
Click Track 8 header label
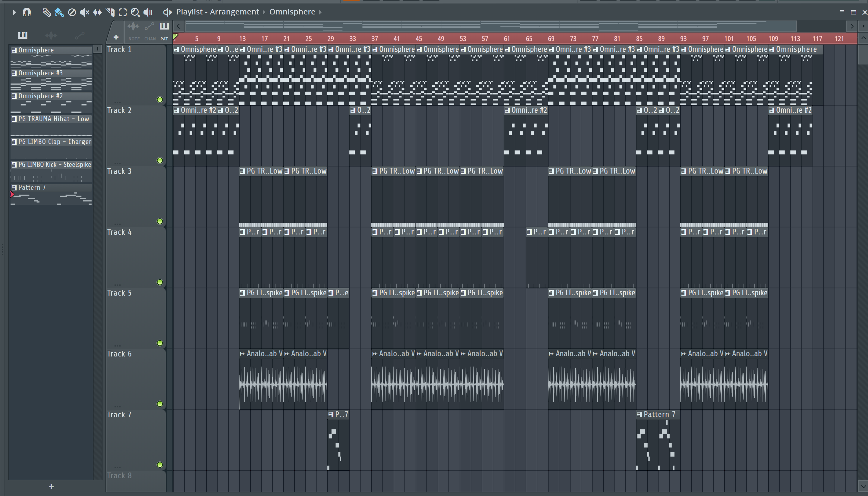click(x=119, y=476)
